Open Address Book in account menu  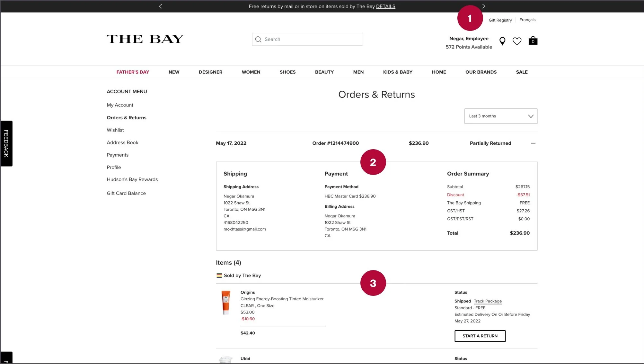click(122, 142)
